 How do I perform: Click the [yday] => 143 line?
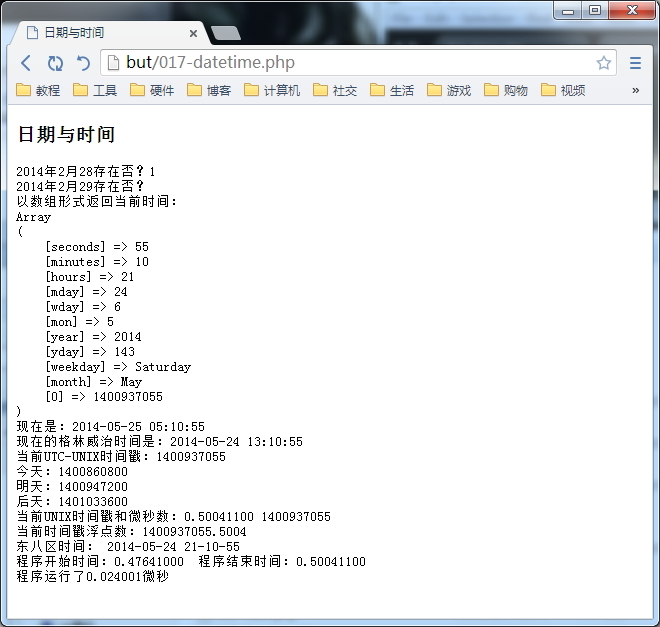[x=90, y=351]
